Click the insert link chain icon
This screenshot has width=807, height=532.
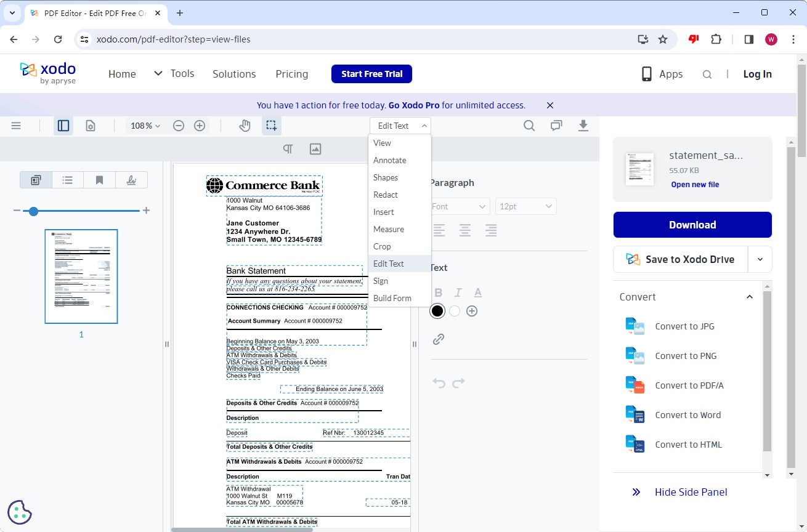[x=439, y=339]
